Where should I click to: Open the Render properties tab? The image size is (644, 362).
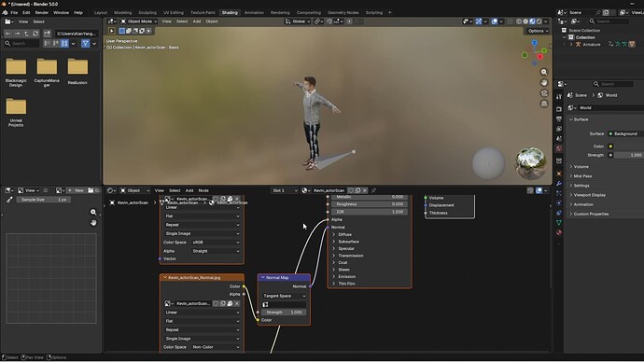pos(558,109)
